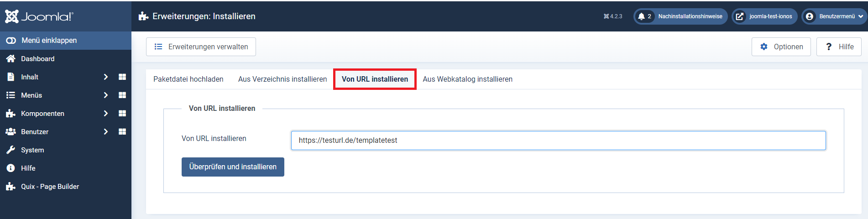This screenshot has width=868, height=219.
Task: Expand the Benutzer submenu chevron
Action: (x=106, y=131)
